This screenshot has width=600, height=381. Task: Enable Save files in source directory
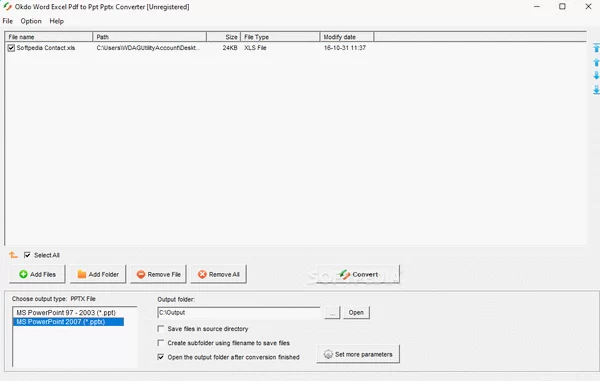[161, 329]
